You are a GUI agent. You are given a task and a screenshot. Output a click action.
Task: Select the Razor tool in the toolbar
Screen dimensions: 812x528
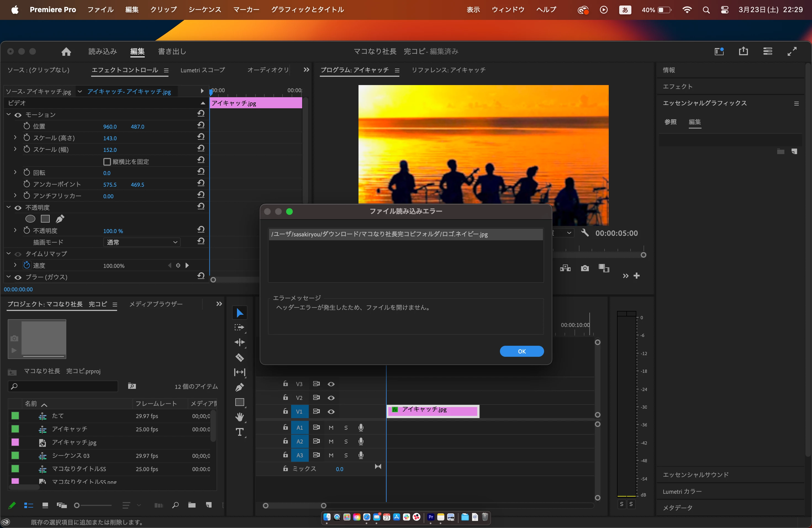click(239, 357)
